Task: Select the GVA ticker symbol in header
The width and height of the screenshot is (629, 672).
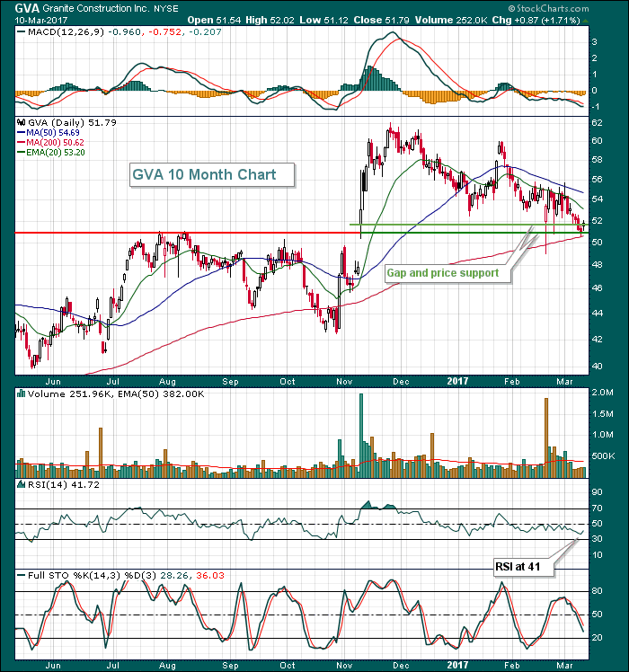Action: point(27,8)
